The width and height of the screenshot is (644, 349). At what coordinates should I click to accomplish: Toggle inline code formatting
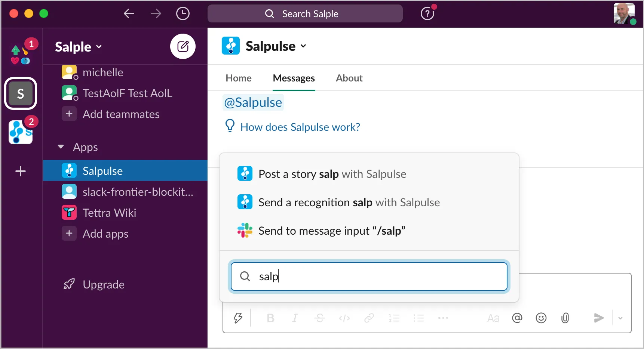click(344, 318)
